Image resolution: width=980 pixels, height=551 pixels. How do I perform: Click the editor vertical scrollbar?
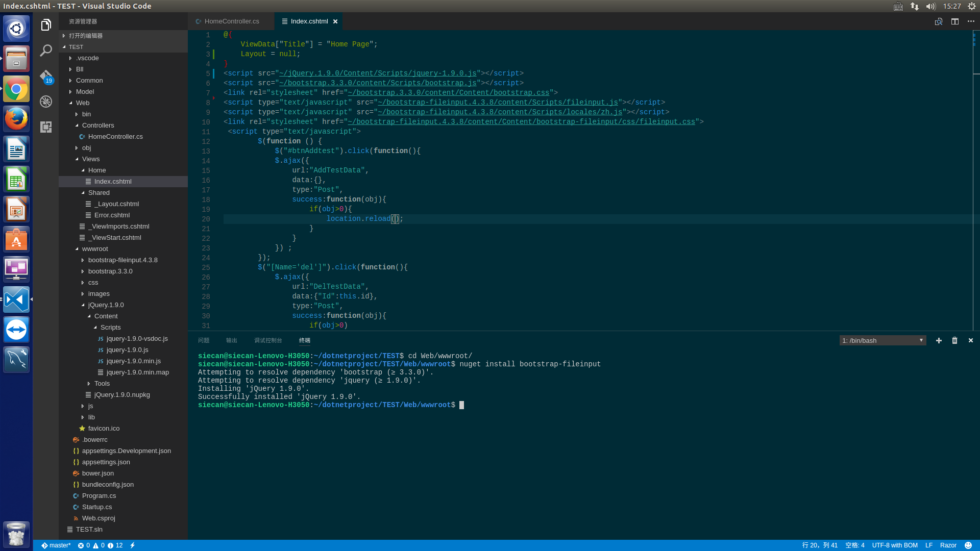point(976,180)
